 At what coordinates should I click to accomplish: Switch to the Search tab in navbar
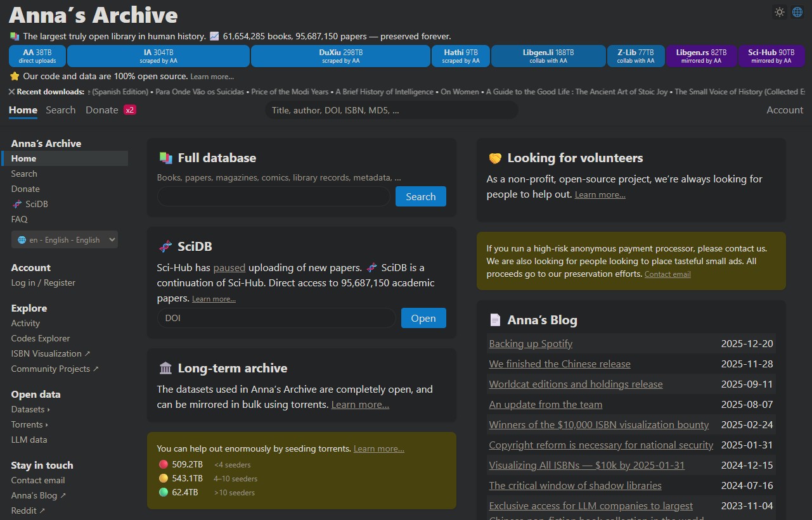(60, 110)
